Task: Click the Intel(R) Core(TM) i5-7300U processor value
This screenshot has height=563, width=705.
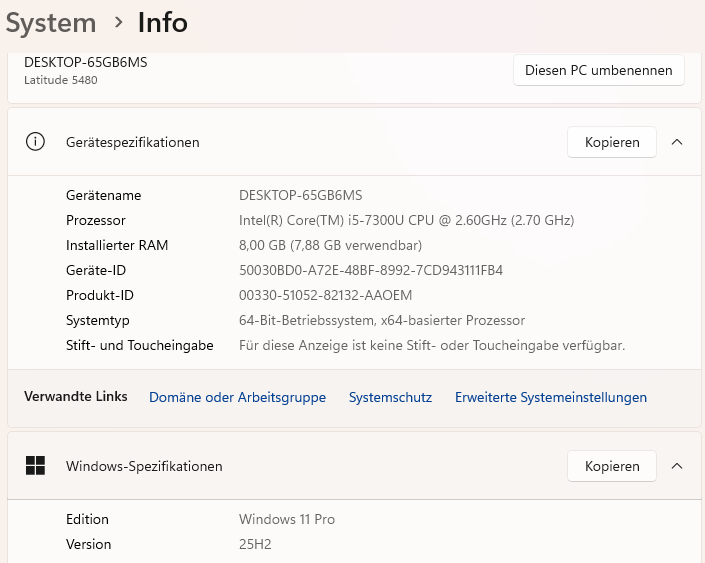Action: [x=406, y=220]
